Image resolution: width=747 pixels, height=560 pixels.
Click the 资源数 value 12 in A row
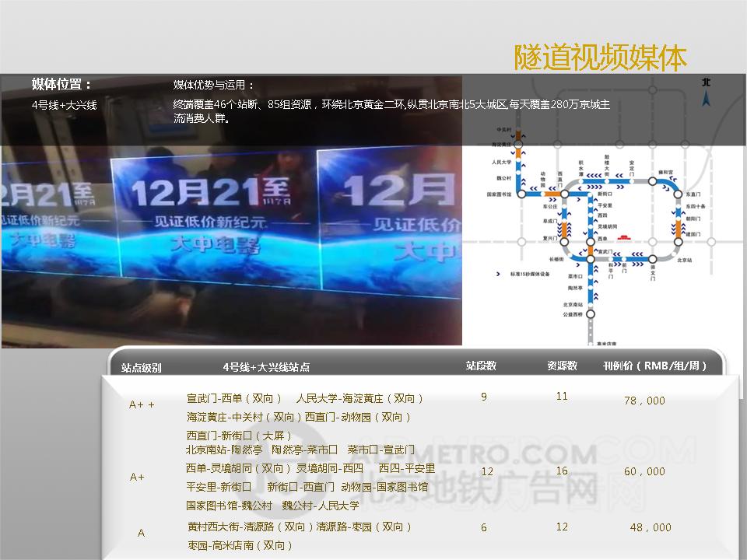click(562, 527)
